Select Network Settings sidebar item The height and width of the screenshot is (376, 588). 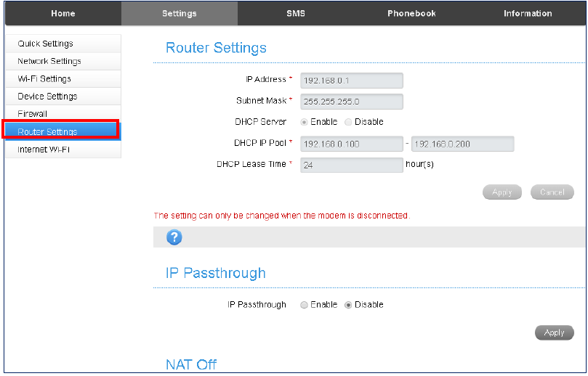coord(49,62)
